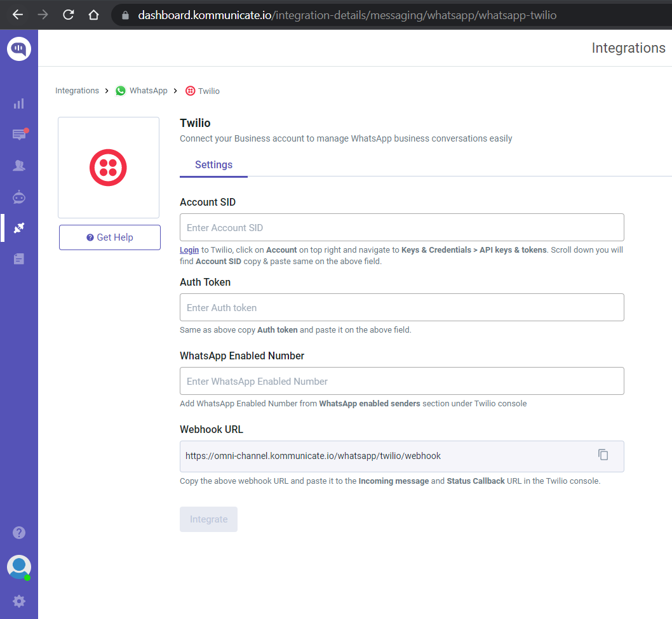The height and width of the screenshot is (619, 672).
Task: Click the lock icon in the address bar
Action: tap(125, 15)
